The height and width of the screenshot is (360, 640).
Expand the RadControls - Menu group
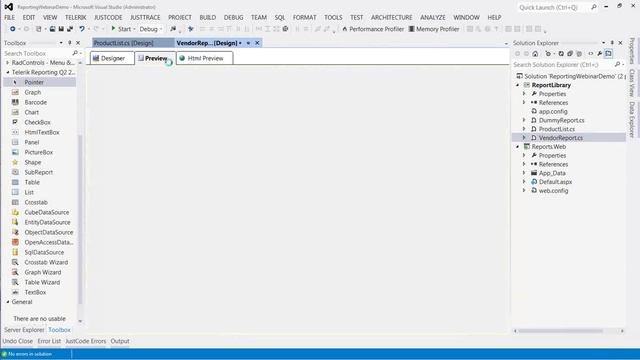8,63
